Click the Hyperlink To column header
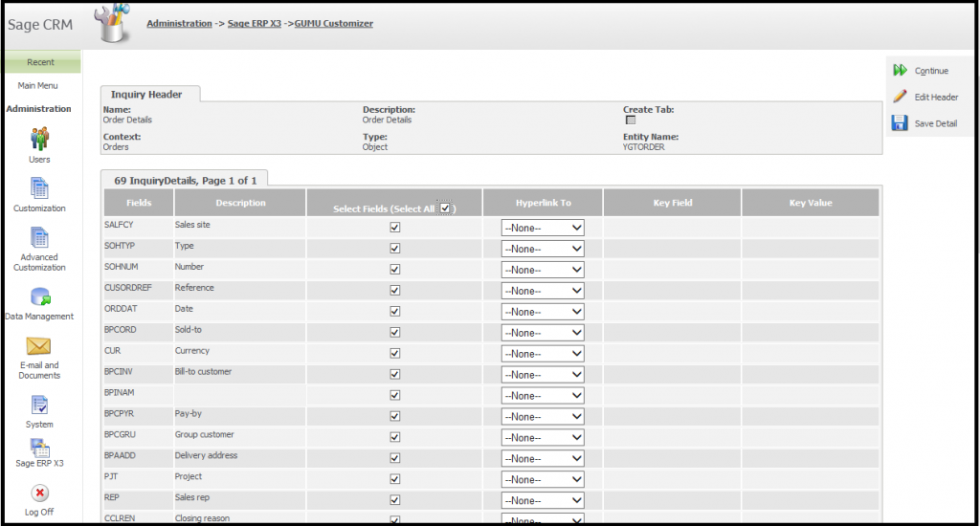The image size is (980, 526). pos(544,203)
